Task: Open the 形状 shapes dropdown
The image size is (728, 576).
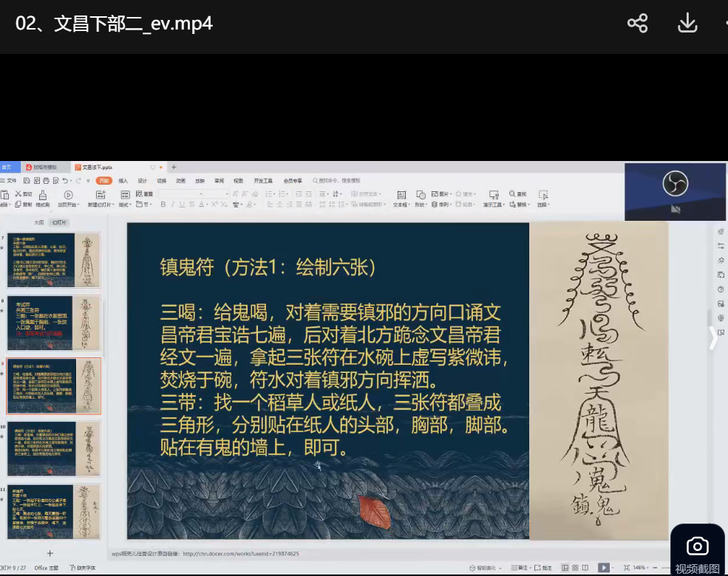Action: pyautogui.click(x=420, y=205)
